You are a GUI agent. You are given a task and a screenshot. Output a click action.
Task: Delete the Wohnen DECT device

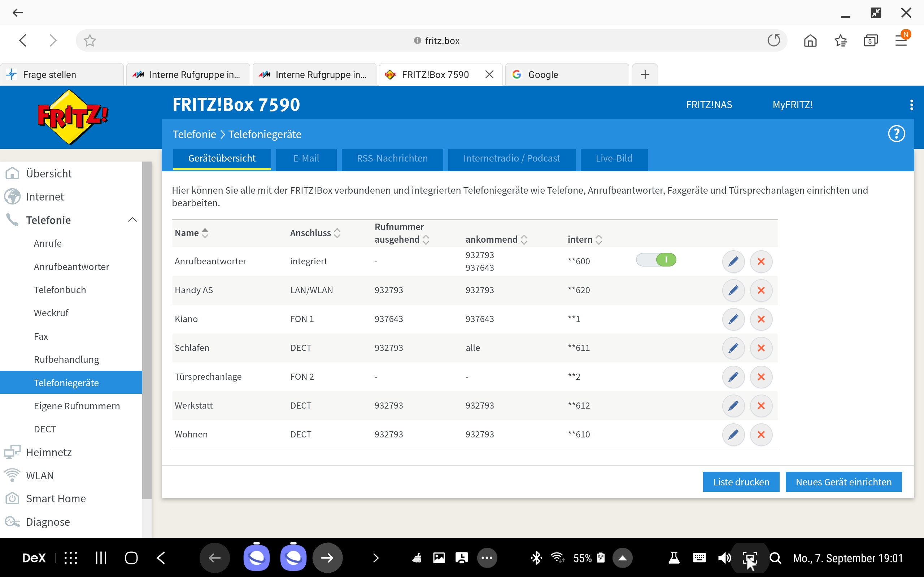(x=761, y=434)
